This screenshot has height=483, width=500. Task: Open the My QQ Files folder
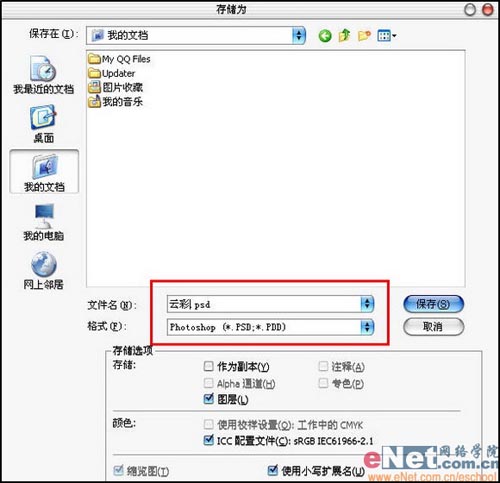coord(119,59)
